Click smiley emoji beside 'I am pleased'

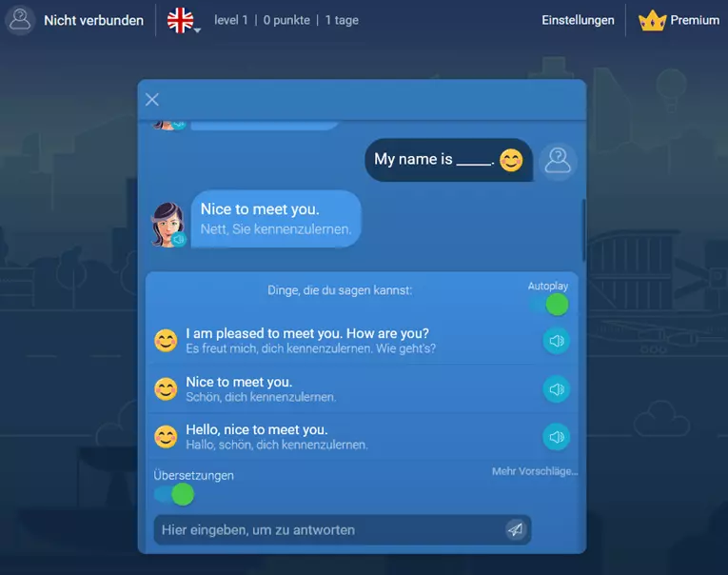[166, 341]
